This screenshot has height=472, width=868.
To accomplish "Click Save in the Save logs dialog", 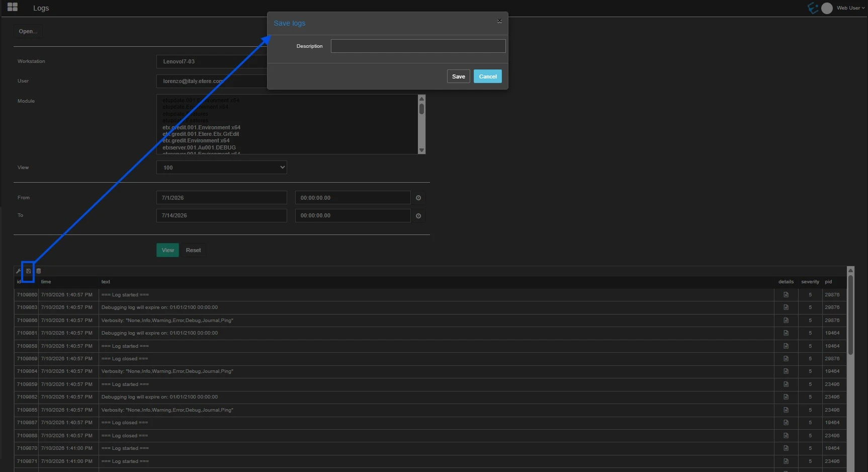I will point(459,76).
